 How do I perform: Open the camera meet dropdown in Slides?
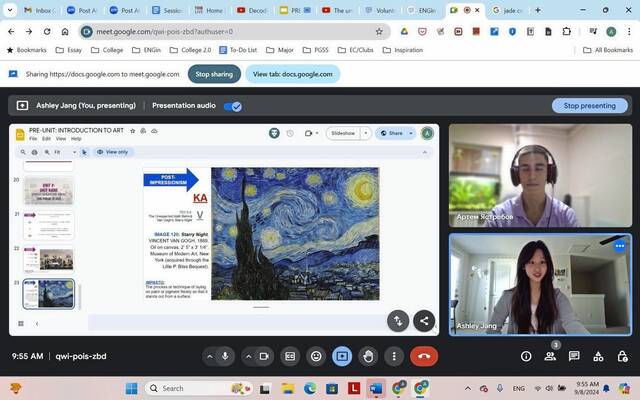pos(311,133)
